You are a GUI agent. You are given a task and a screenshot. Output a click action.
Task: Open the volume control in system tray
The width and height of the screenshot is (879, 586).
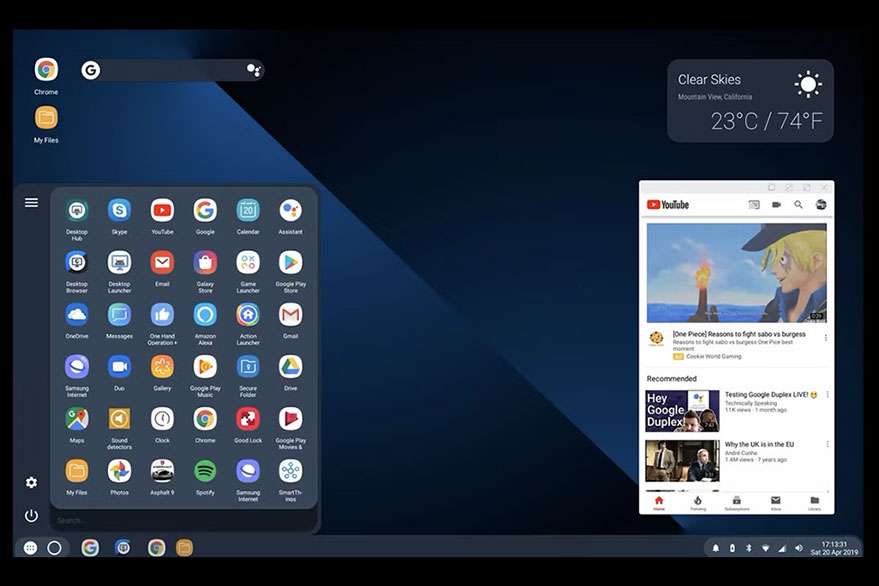tap(799, 548)
